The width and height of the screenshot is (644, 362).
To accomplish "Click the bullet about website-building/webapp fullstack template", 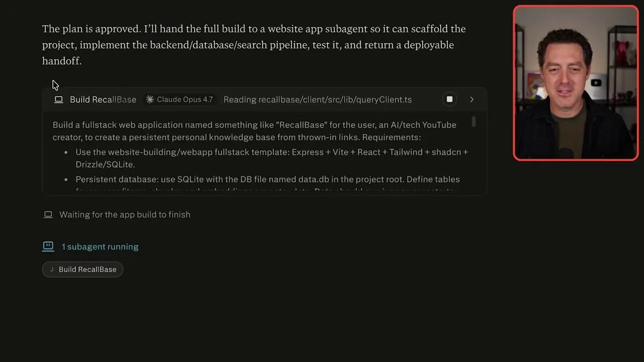I will click(x=272, y=158).
